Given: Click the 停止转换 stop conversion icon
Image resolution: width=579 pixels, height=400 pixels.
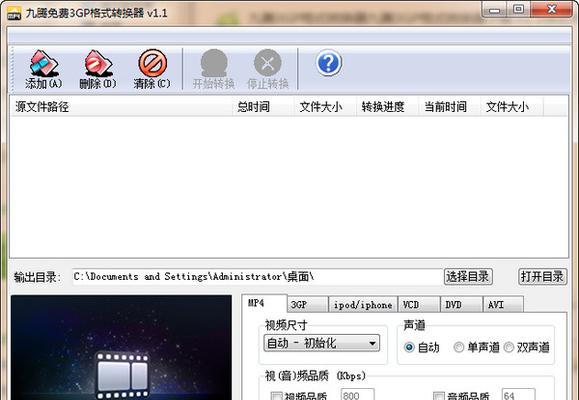Looking at the screenshot, I should (268, 63).
